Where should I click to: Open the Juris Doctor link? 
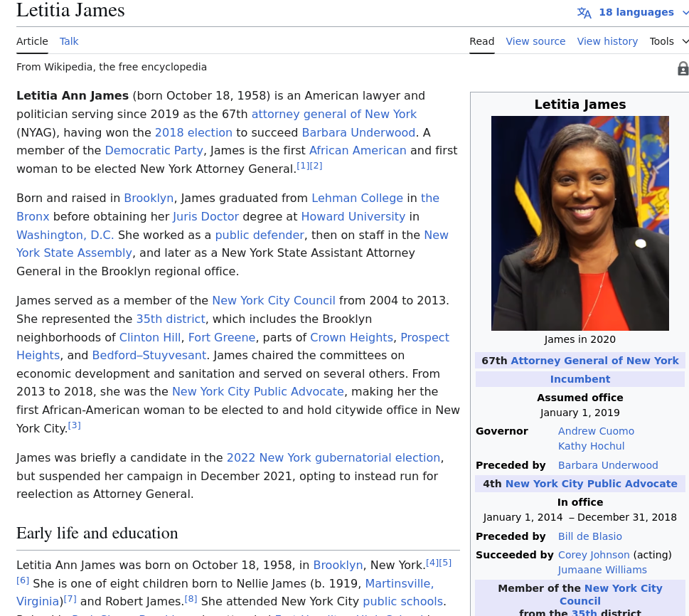[205, 217]
